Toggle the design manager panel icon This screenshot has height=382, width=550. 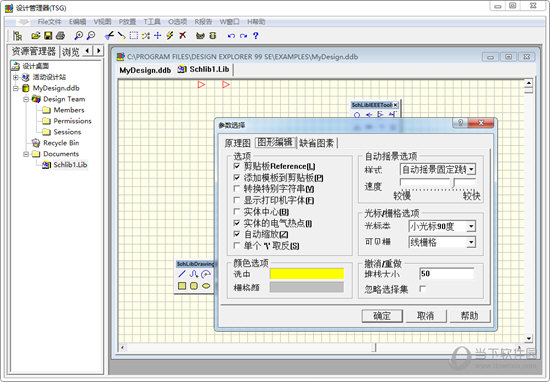click(17, 35)
